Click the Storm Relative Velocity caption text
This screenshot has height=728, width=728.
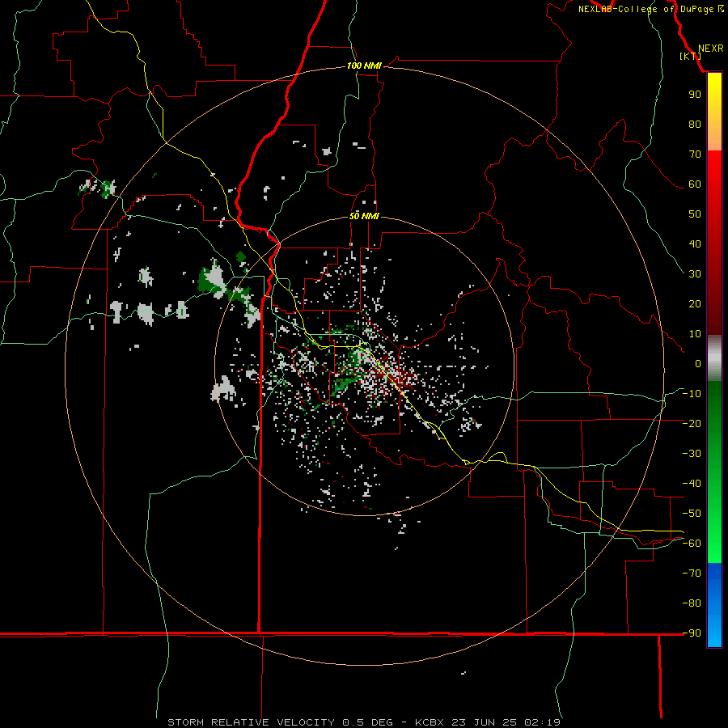[x=364, y=722]
